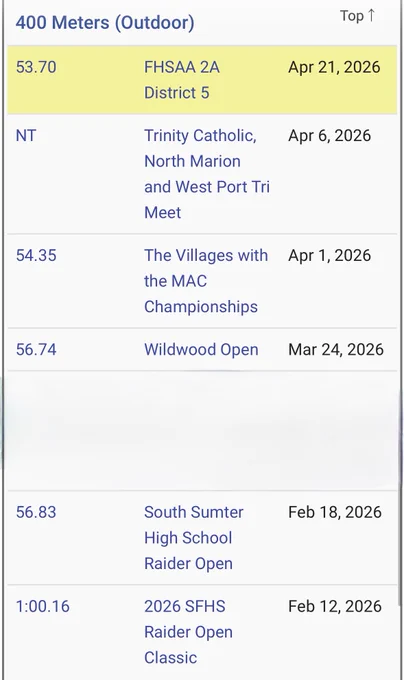Screen dimensions: 404x680
Task: Open Trinity Catholic Tri Meet link
Action: point(207,174)
